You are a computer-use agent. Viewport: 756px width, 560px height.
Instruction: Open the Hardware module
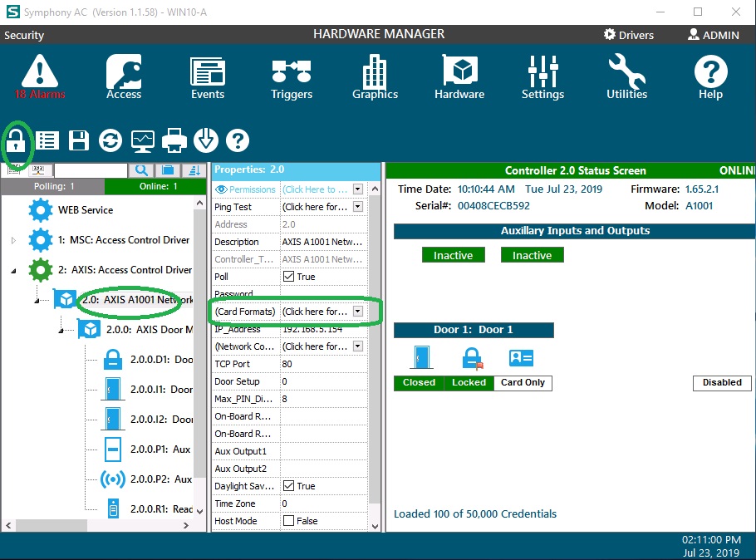pyautogui.click(x=459, y=76)
